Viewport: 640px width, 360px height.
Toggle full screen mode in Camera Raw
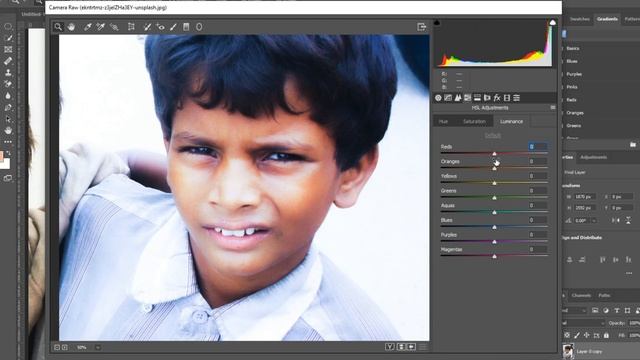point(422,27)
